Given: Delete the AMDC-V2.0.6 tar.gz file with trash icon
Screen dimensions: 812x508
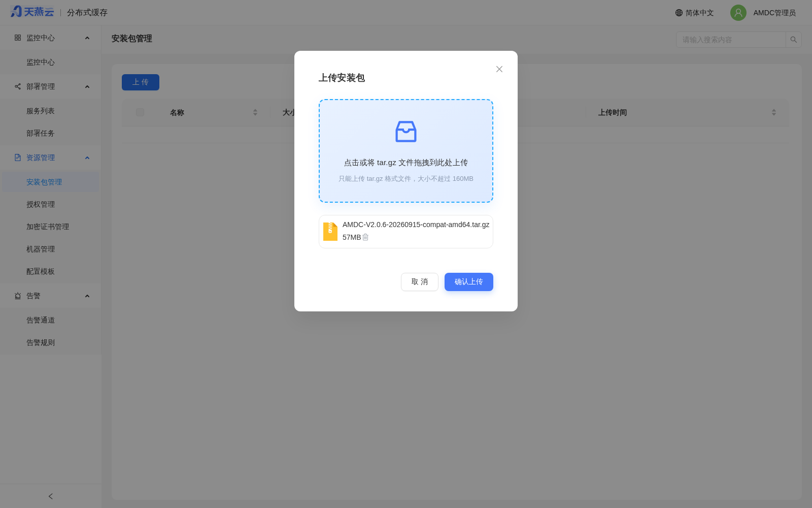Looking at the screenshot, I should (x=365, y=237).
